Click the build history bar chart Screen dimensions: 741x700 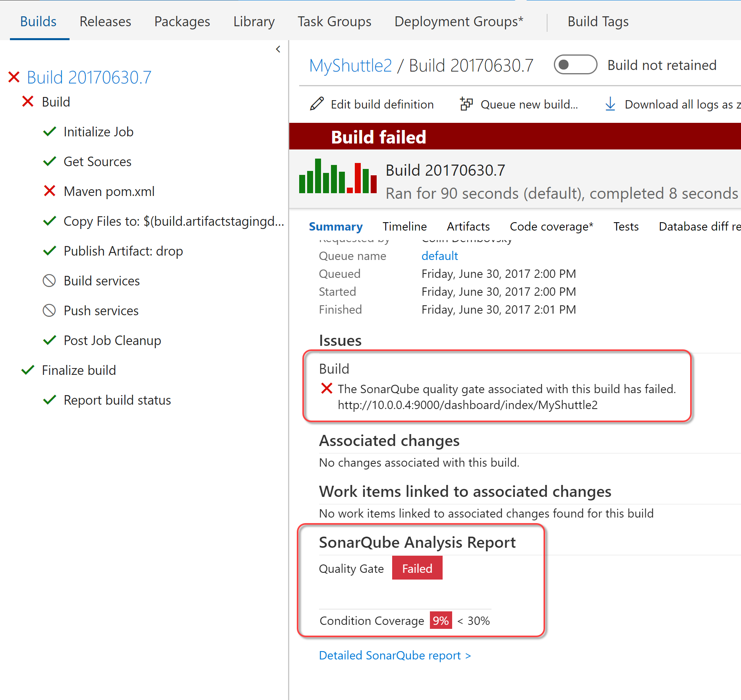(x=338, y=176)
